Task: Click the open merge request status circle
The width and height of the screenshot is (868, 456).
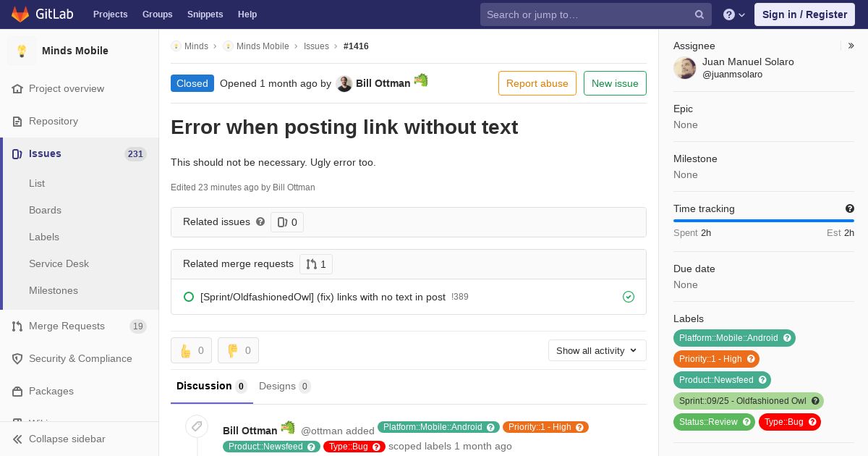Action: tap(189, 297)
